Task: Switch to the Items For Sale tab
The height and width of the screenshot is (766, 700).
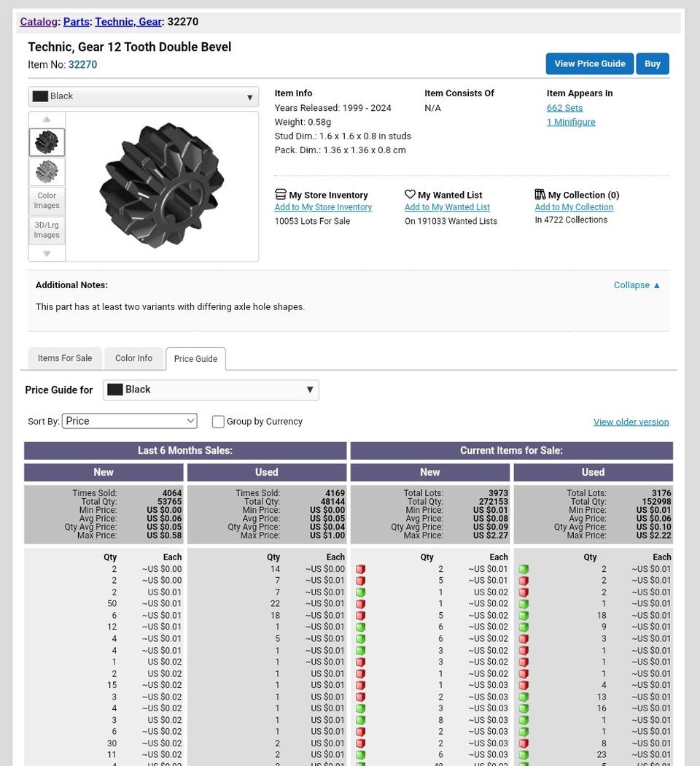Action: tap(65, 358)
